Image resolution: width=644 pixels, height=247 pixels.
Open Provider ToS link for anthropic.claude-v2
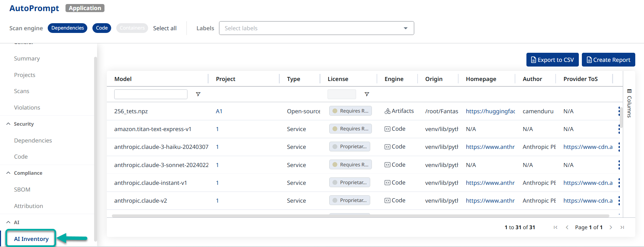pos(588,201)
